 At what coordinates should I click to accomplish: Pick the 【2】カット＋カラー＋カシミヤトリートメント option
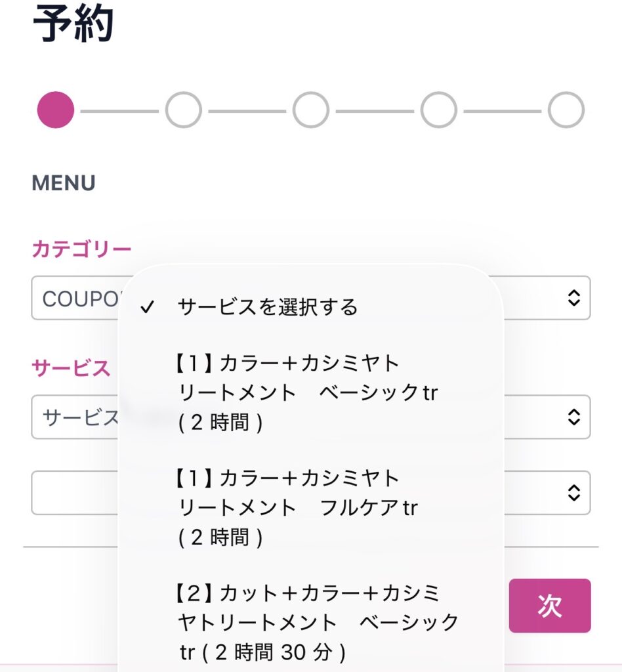pos(316,621)
